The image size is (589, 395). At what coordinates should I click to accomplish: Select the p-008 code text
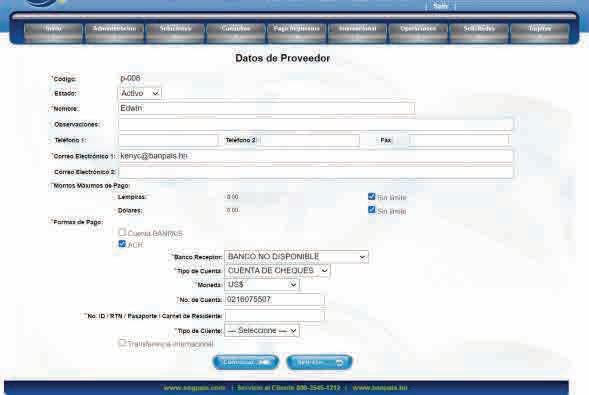[130, 78]
